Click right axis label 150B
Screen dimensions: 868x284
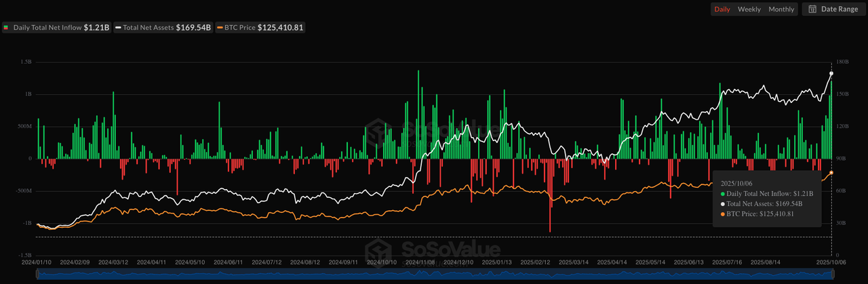(x=844, y=94)
